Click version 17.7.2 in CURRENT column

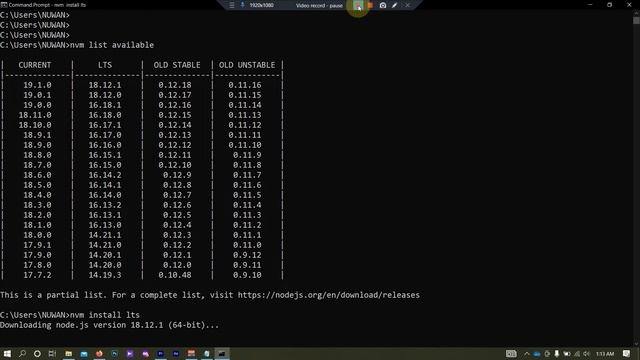click(x=37, y=275)
